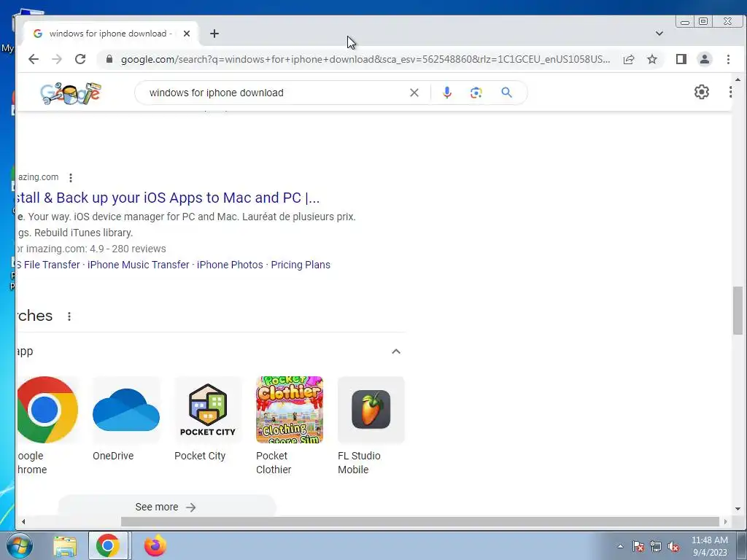The image size is (747, 560).
Task: Click the Chrome address bar URL
Action: [x=365, y=60]
